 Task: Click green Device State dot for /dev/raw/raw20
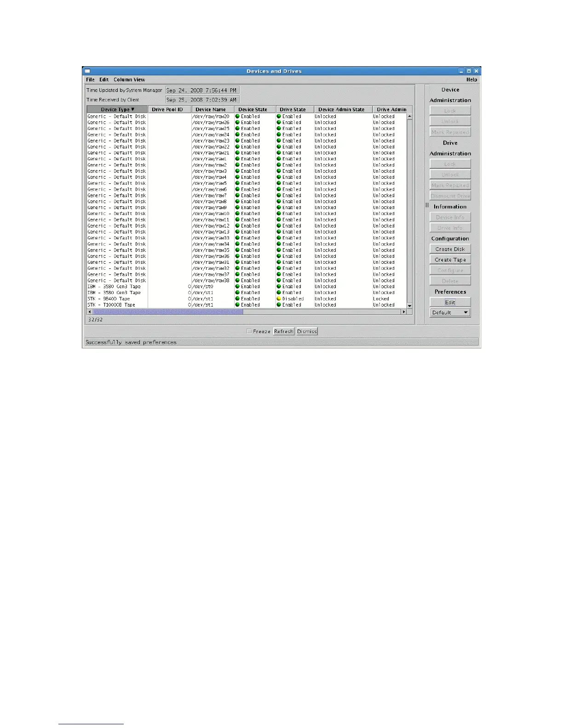click(x=238, y=116)
